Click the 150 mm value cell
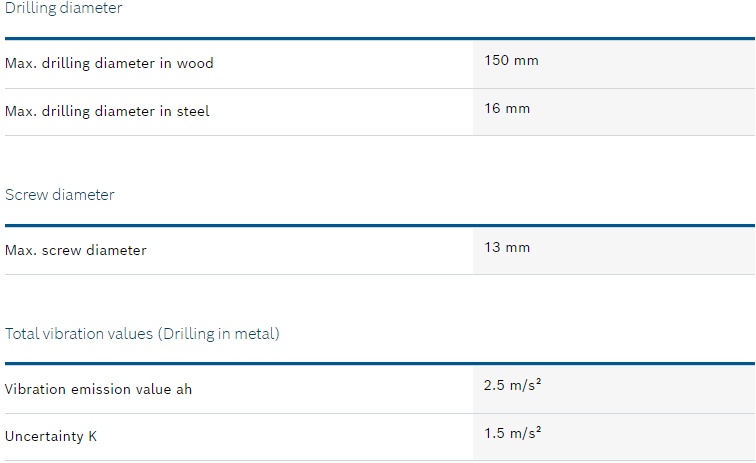Image resolution: width=756 pixels, height=463 pixels. [614, 64]
